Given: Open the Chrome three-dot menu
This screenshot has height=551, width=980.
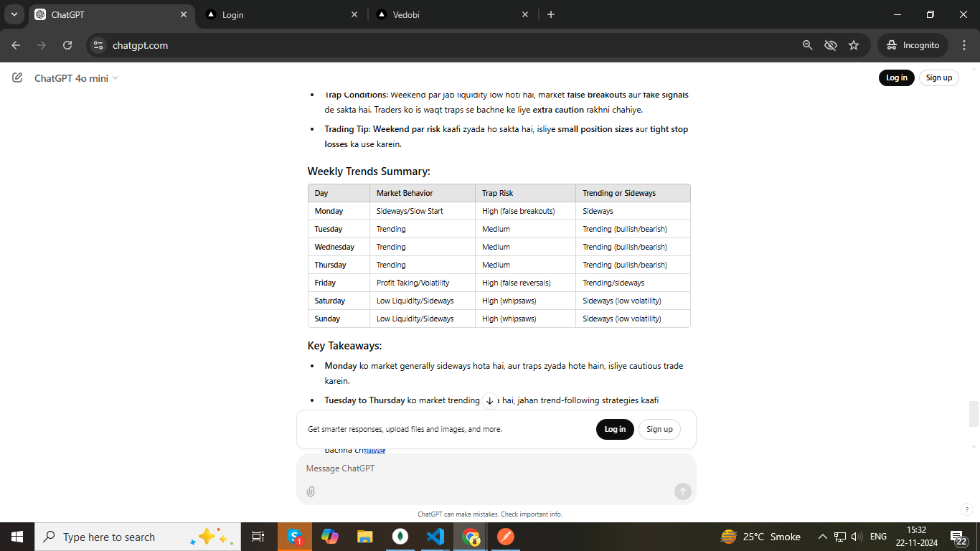Looking at the screenshot, I should tap(963, 45).
